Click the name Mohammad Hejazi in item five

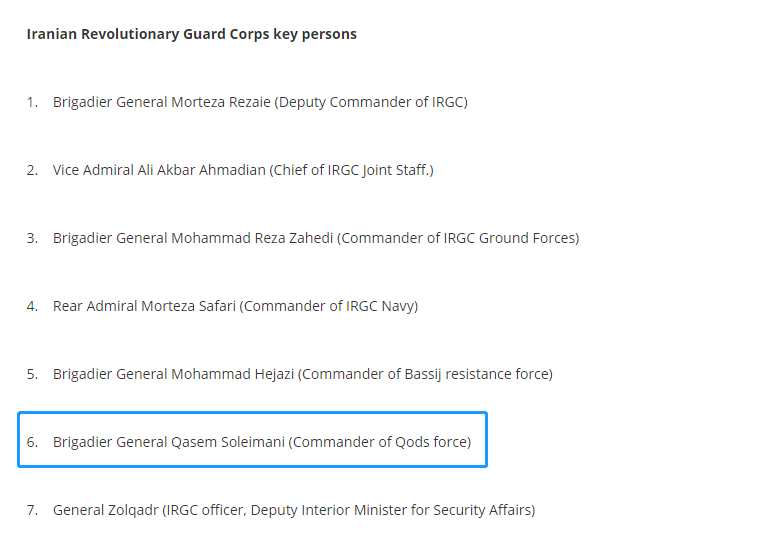pos(233,374)
